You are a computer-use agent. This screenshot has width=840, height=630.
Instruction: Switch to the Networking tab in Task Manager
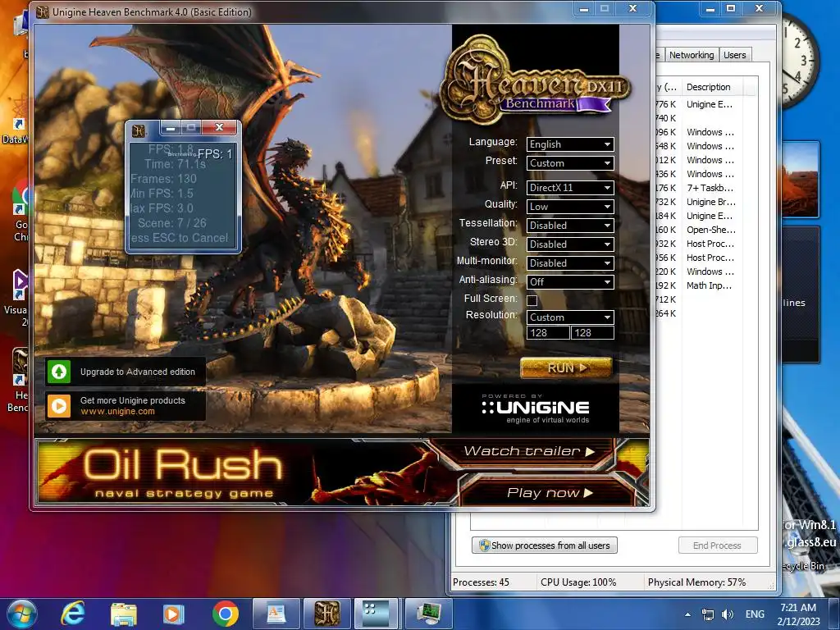[x=691, y=55]
